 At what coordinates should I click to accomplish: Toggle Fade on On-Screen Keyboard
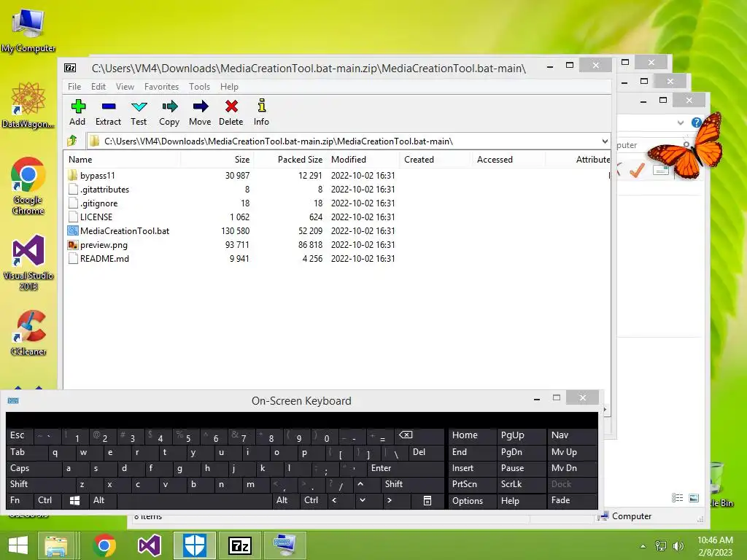(572, 500)
